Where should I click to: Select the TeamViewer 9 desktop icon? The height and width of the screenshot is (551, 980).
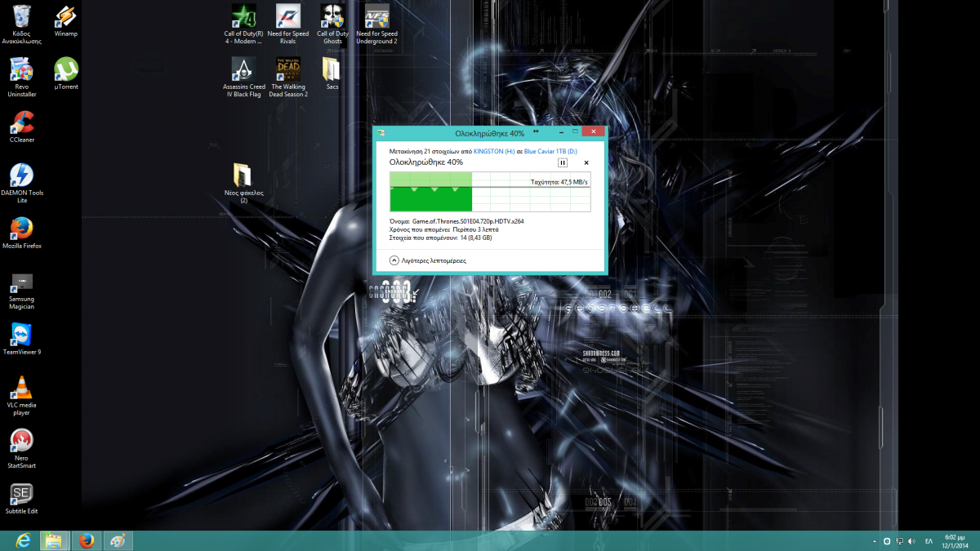(22, 338)
